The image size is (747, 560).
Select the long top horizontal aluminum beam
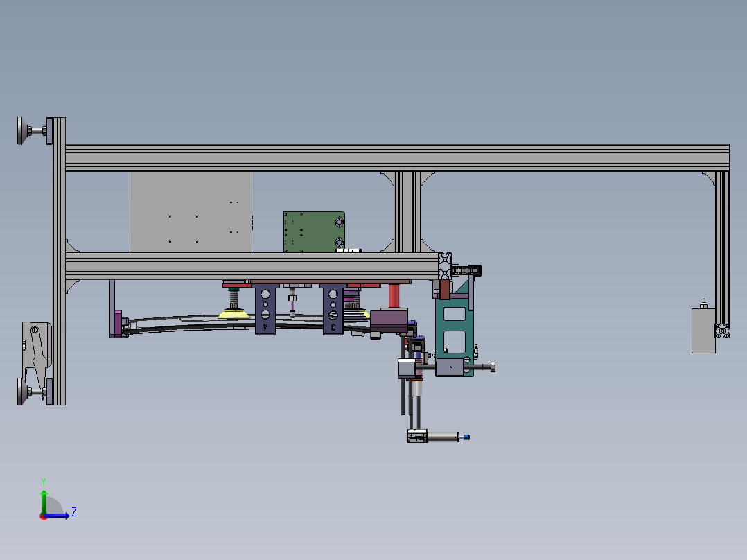point(397,158)
